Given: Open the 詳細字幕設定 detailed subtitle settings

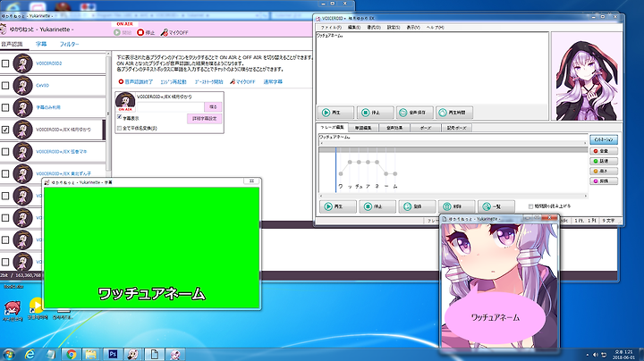Looking at the screenshot, I should click(205, 118).
